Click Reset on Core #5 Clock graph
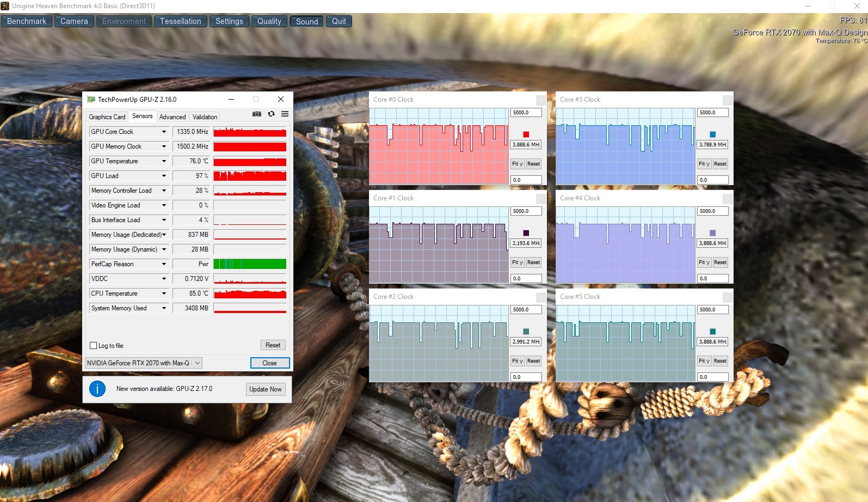The height and width of the screenshot is (502, 868). tap(721, 361)
